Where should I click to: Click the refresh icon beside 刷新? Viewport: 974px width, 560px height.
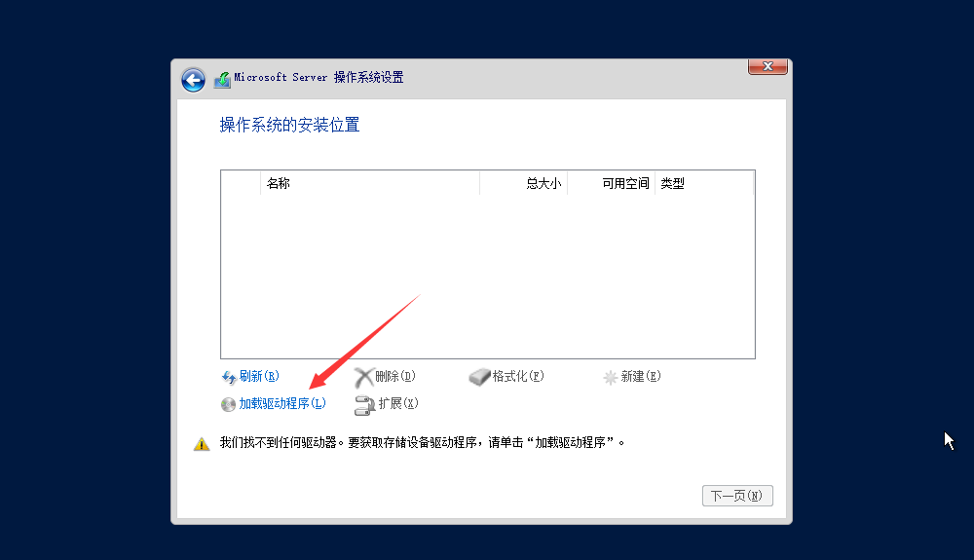(x=229, y=377)
